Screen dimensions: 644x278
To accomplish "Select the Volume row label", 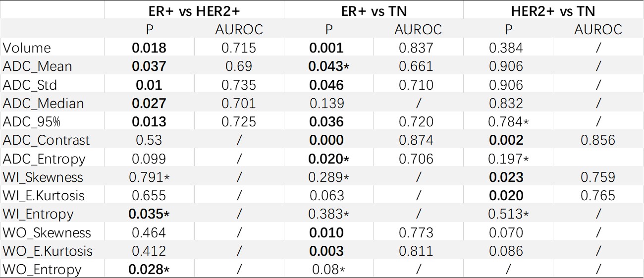I will pos(27,48).
